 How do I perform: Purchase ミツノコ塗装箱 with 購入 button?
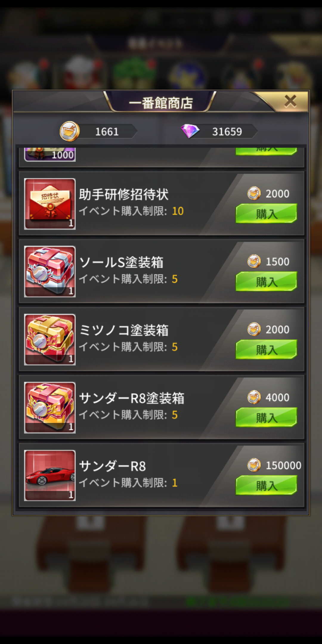tap(266, 349)
